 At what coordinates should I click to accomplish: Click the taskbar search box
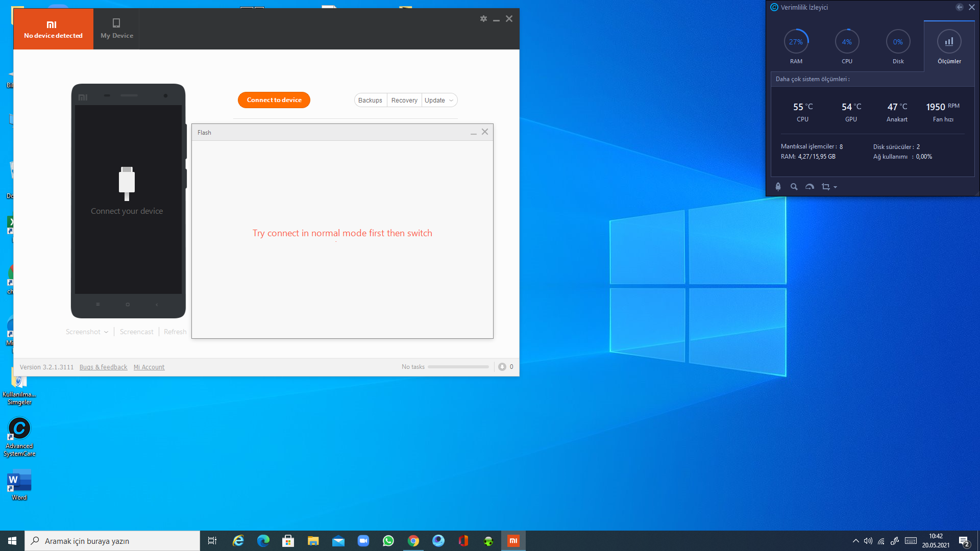point(112,541)
